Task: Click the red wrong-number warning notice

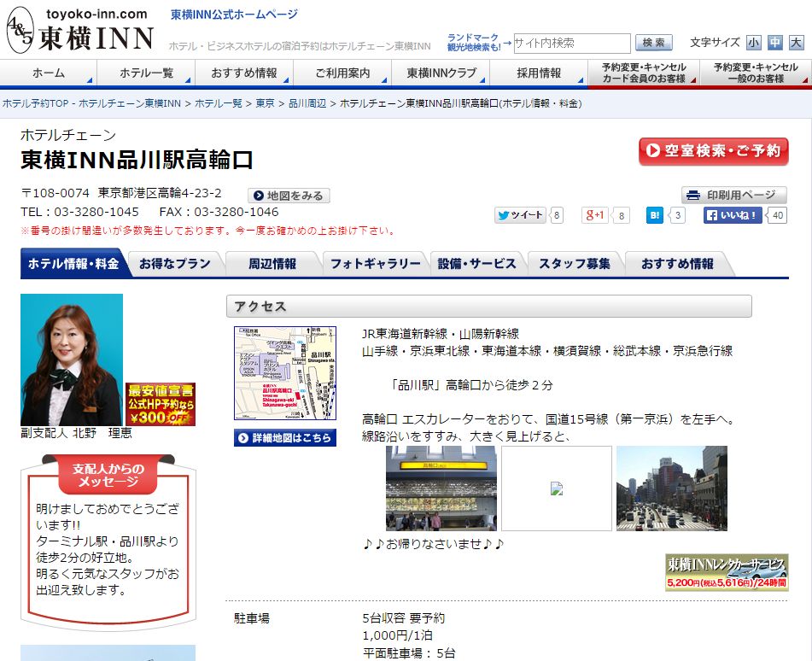Action: click(208, 231)
